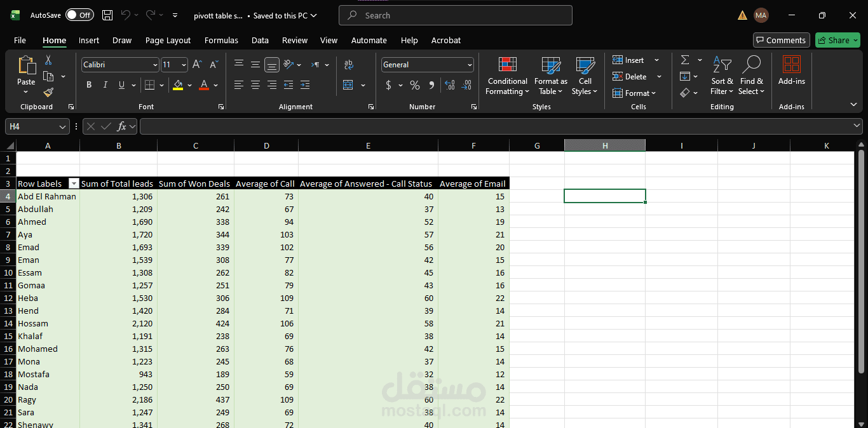Expand the formula bar
Image resolution: width=868 pixels, height=428 pixels.
(857, 126)
